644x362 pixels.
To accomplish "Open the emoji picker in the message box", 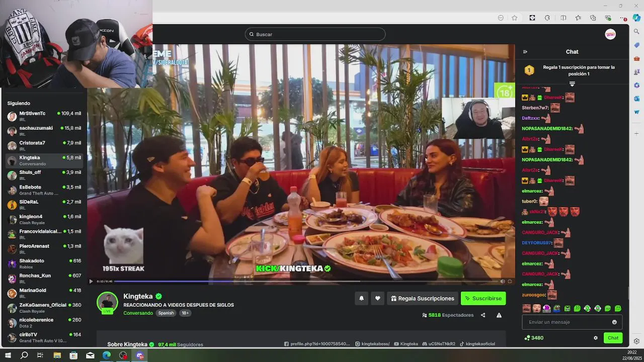I will (614, 322).
